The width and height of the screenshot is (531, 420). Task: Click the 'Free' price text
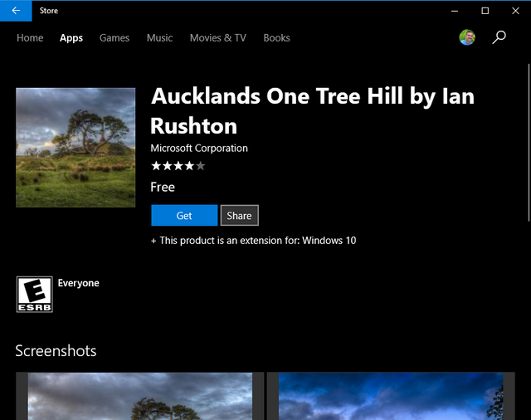click(163, 188)
